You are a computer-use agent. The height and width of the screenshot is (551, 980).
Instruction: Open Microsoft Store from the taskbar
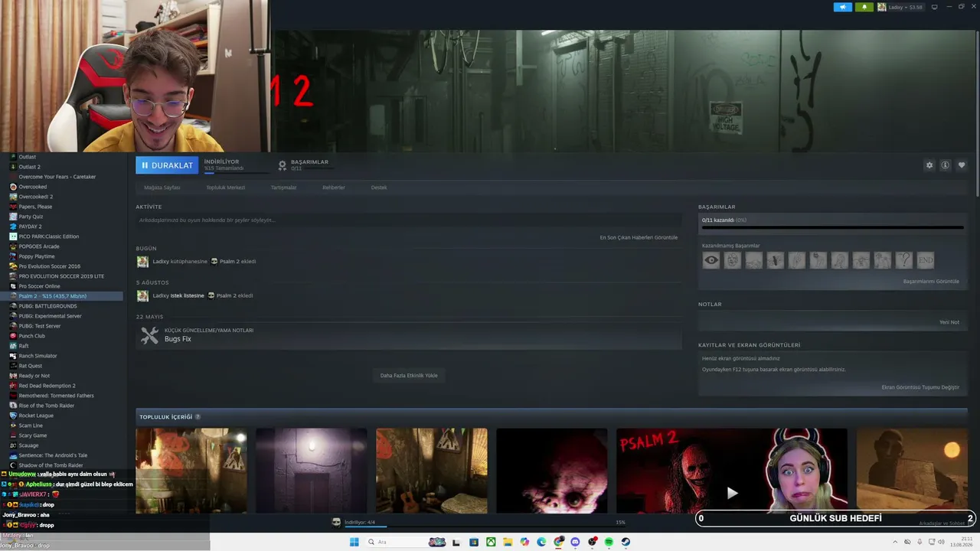click(x=474, y=542)
